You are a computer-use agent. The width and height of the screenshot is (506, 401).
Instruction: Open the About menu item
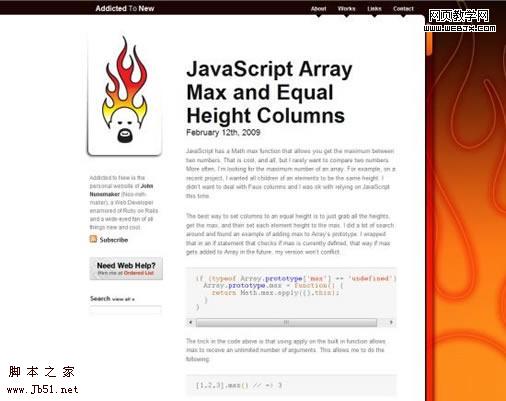tap(318, 9)
